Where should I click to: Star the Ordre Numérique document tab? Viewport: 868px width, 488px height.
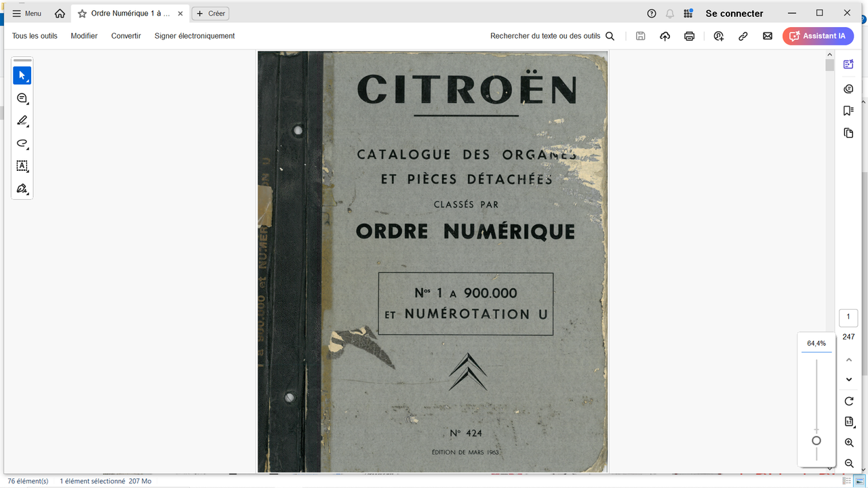point(82,14)
